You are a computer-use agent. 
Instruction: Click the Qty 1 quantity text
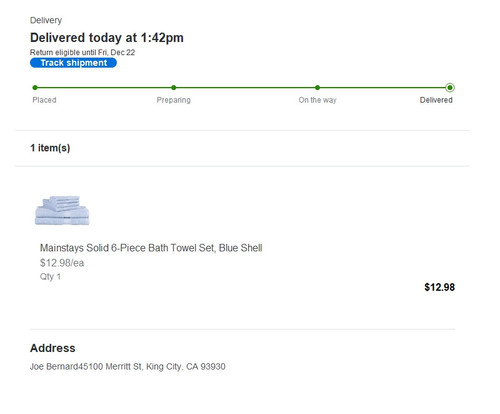(x=50, y=277)
